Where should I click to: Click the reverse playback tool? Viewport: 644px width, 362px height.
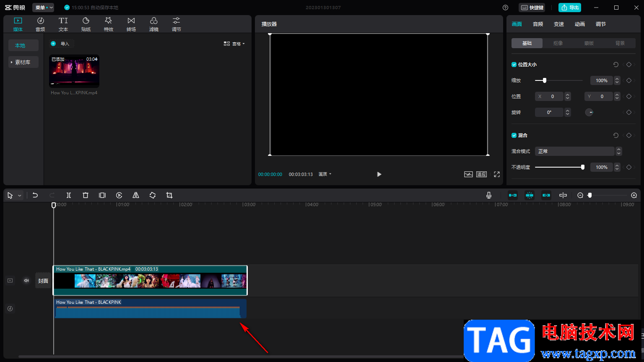point(119,195)
